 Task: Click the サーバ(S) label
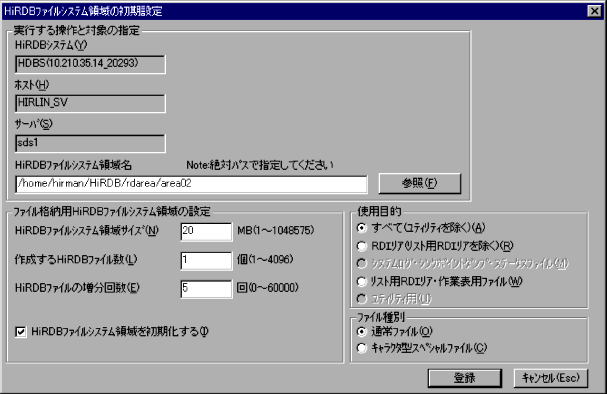tap(33, 124)
